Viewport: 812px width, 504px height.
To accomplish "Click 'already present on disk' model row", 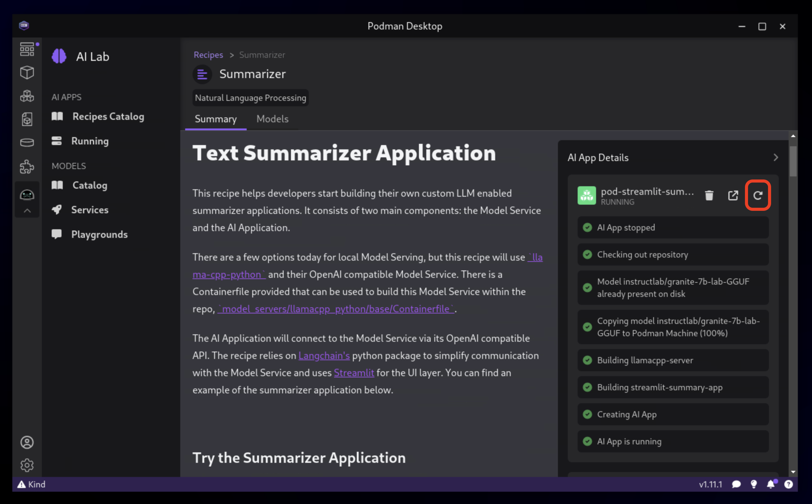I will coord(673,288).
